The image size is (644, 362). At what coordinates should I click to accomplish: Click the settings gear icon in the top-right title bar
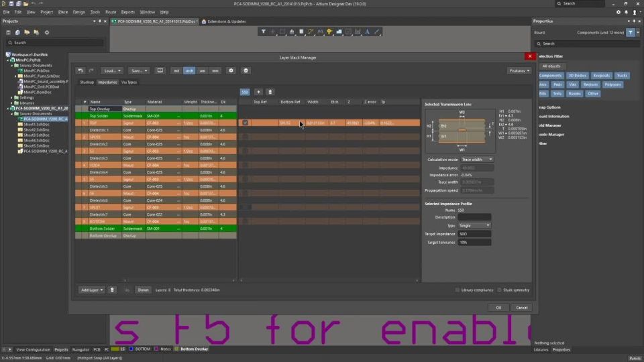619,12
